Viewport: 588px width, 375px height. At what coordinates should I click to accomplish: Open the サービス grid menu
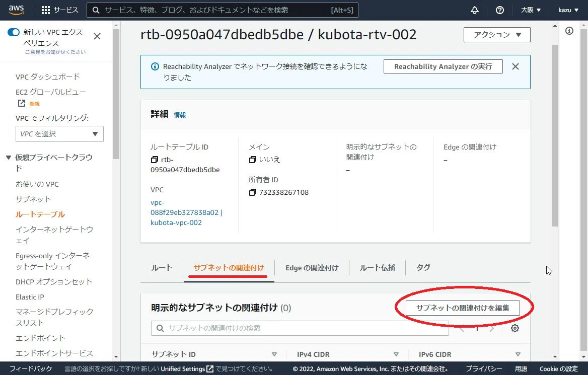pyautogui.click(x=60, y=10)
